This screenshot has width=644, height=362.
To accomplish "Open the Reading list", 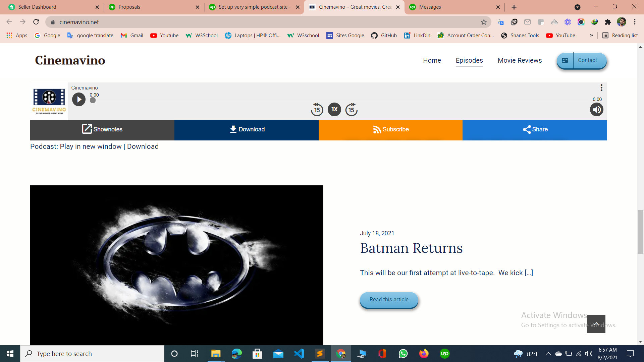I will click(620, 36).
